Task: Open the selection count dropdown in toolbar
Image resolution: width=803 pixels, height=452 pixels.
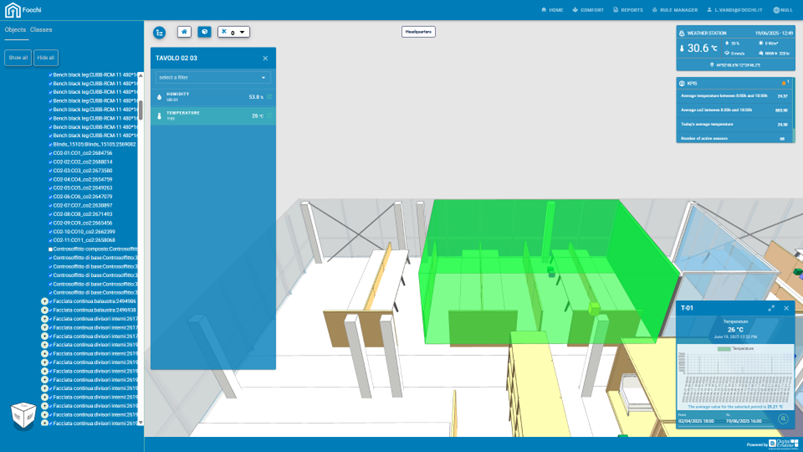Action: (234, 32)
